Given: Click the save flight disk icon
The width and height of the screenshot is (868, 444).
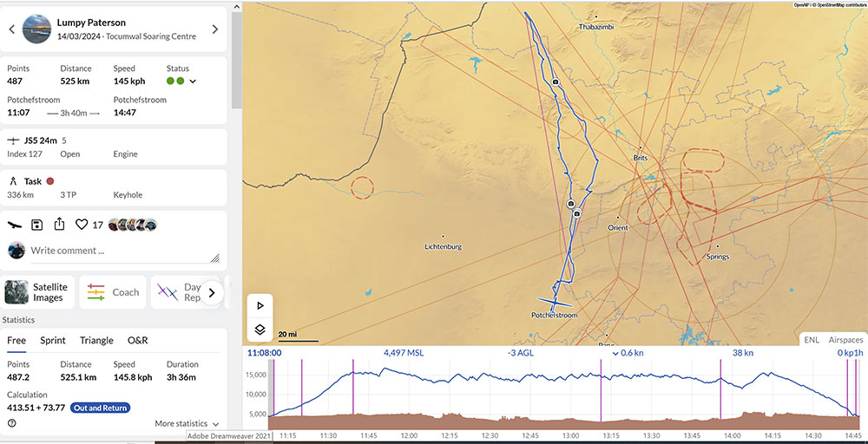Looking at the screenshot, I should (x=37, y=225).
